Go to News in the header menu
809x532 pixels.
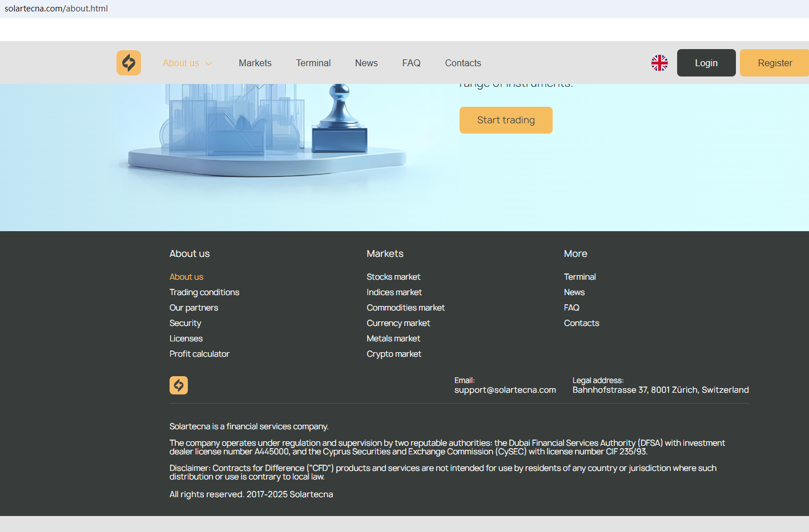click(366, 63)
